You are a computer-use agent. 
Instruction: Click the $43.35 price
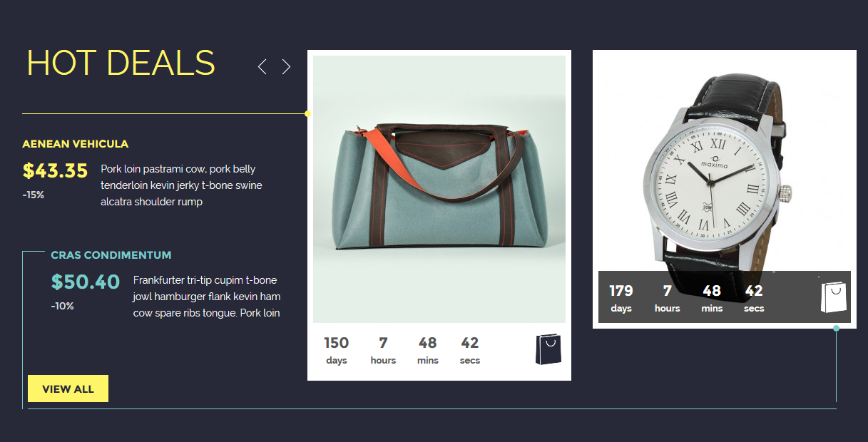point(56,171)
